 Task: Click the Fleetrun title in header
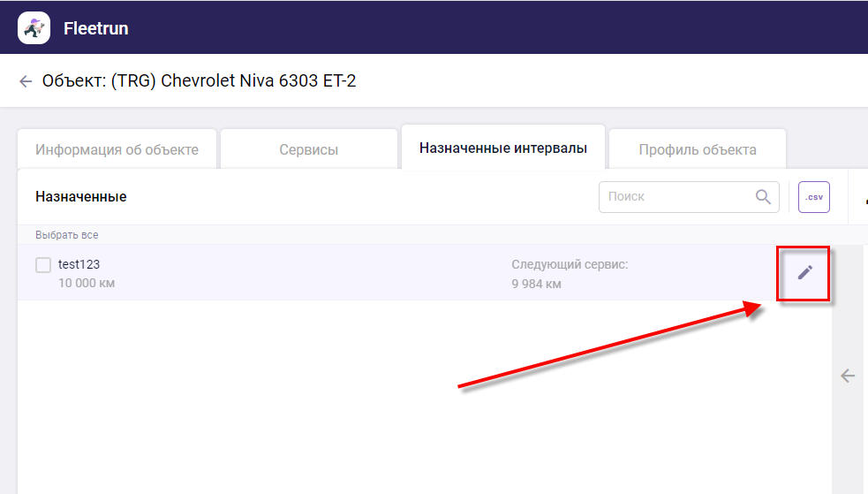pos(95,28)
